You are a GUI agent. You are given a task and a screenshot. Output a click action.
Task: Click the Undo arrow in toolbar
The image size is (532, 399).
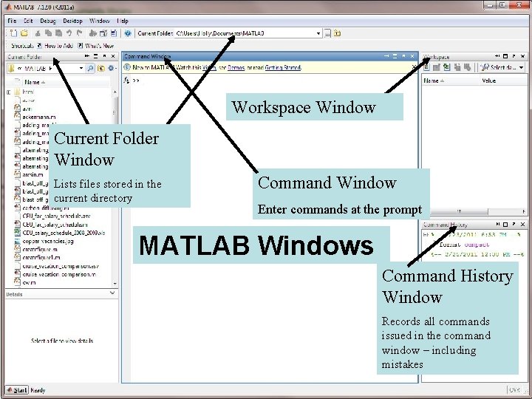pyautogui.click(x=69, y=33)
